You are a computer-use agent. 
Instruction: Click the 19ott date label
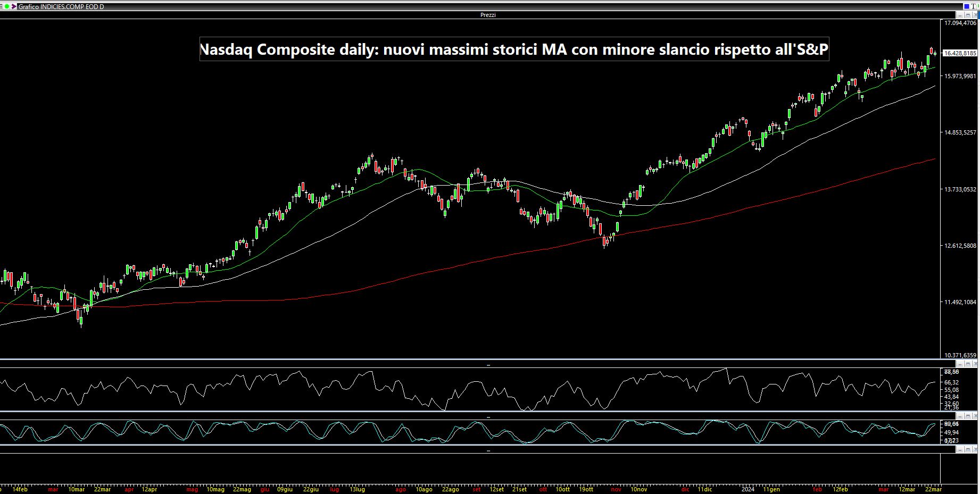(x=586, y=489)
